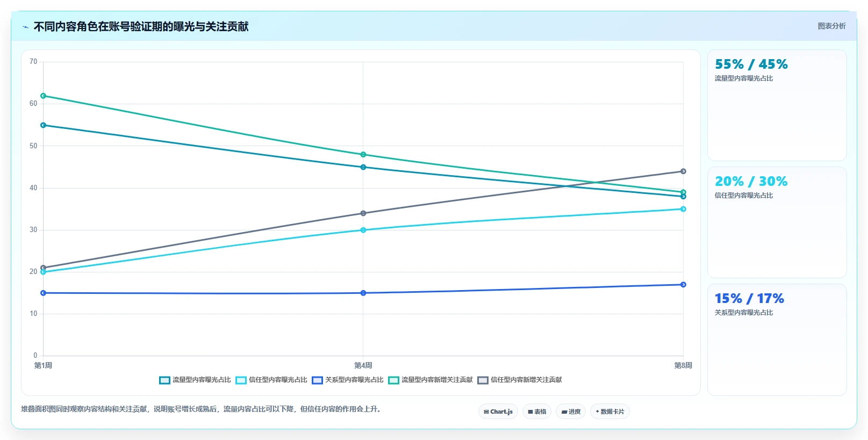868x440 pixels.
Task: Click the 第1周 point at 20 on the cyan line
Action: click(x=44, y=272)
